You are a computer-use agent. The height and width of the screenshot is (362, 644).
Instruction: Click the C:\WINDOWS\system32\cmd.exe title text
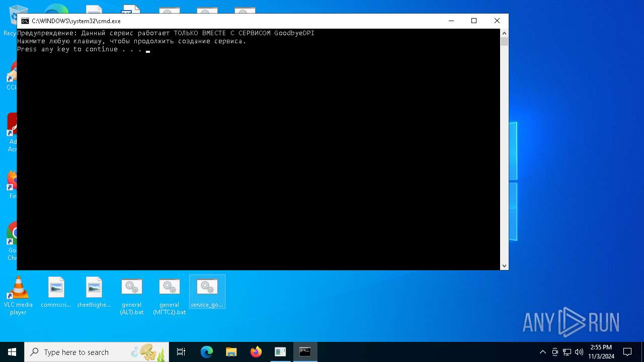pos(76,21)
